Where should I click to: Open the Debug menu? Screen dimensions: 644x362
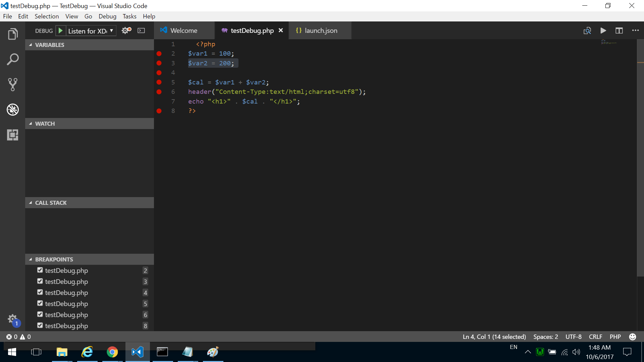pos(107,16)
